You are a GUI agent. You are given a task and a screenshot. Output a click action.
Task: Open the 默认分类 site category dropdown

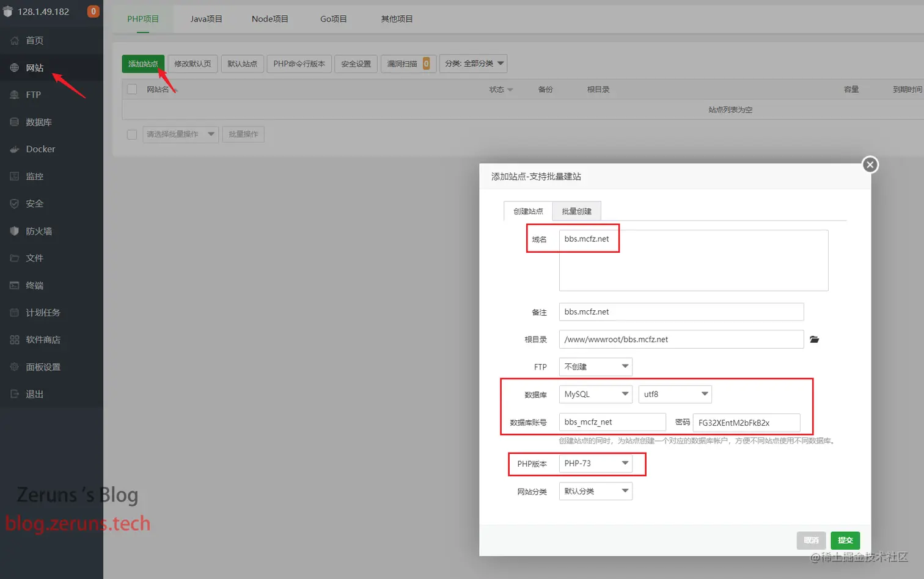click(596, 491)
